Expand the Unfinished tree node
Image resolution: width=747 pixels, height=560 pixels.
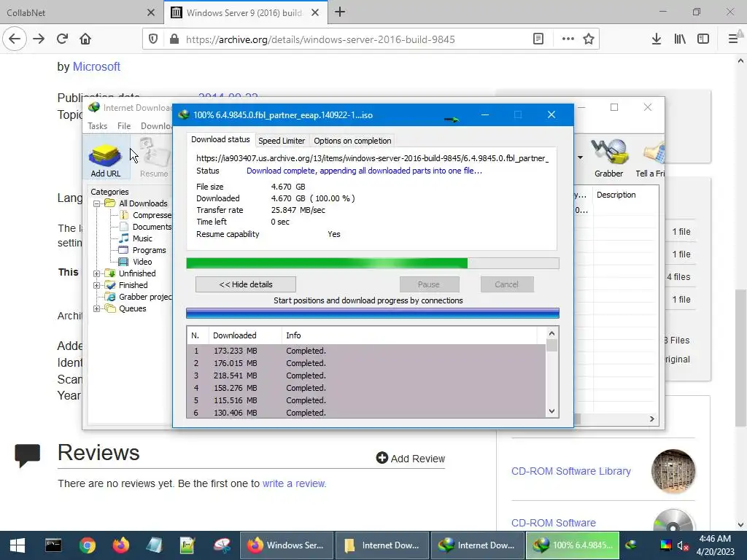click(96, 273)
